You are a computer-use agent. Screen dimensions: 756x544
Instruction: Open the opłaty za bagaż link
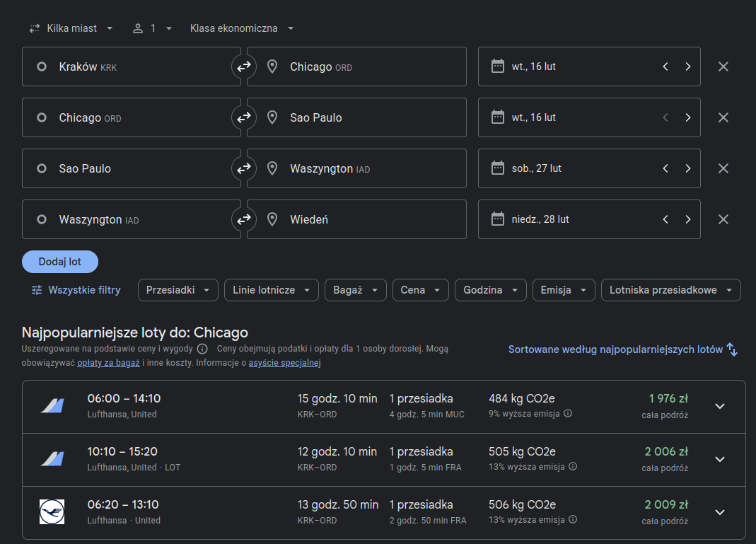point(108,363)
